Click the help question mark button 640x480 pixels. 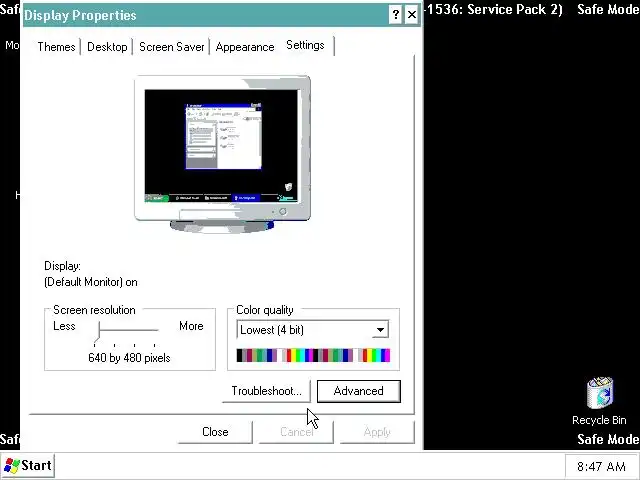tap(396, 15)
